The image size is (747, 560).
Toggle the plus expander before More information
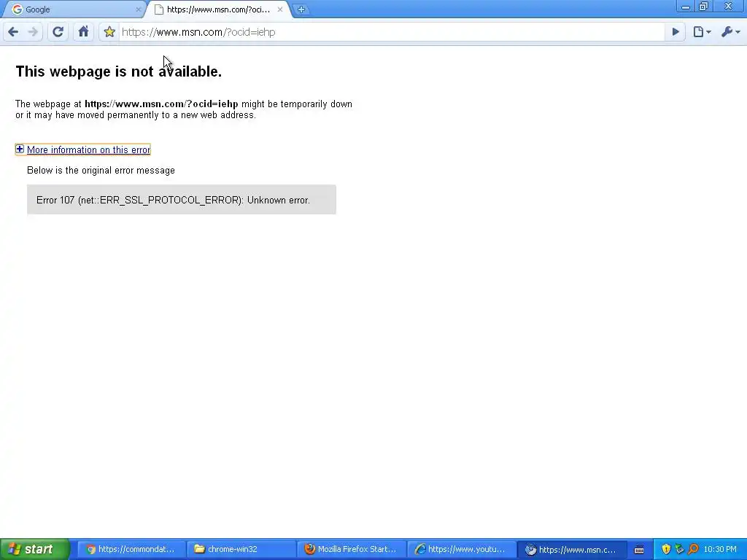(20, 149)
